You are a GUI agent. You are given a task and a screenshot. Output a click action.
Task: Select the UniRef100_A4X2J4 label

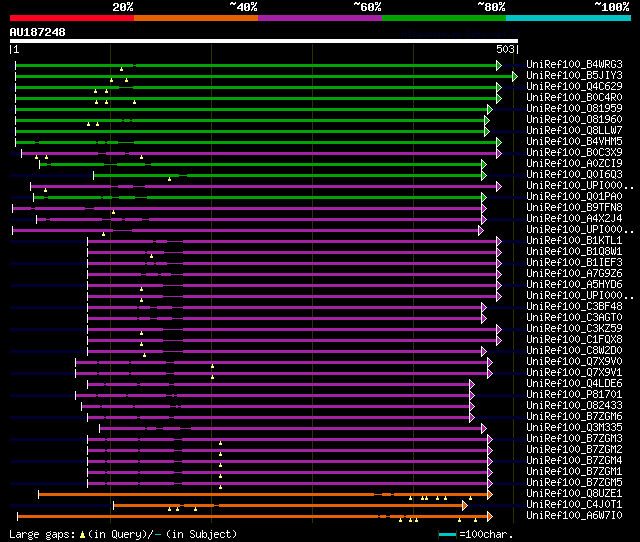(574, 218)
